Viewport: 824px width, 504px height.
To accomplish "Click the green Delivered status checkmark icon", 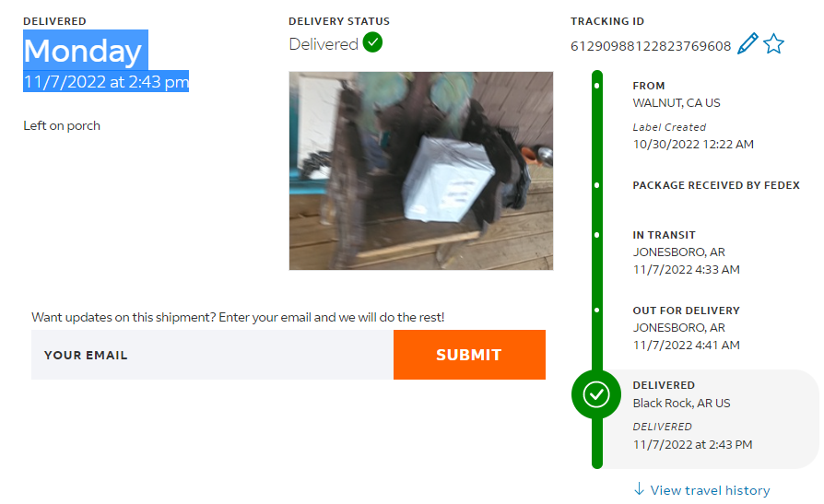I will [x=372, y=42].
